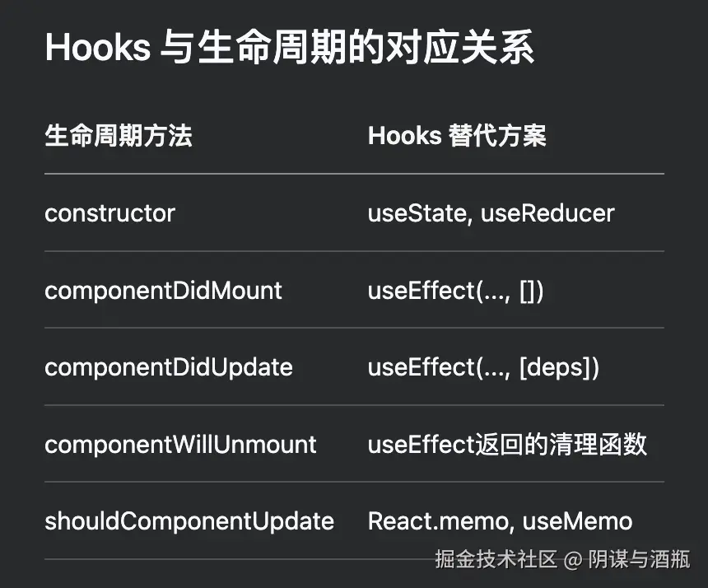Screen dimensions: 708x588
Task: Click the useEffect(..., []) cell
Action: 455,291
